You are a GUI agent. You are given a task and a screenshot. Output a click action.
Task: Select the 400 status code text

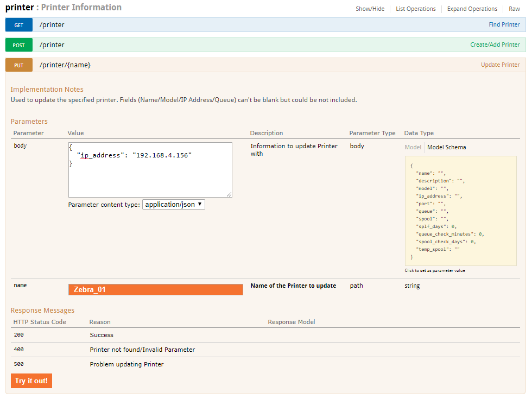[x=18, y=350]
